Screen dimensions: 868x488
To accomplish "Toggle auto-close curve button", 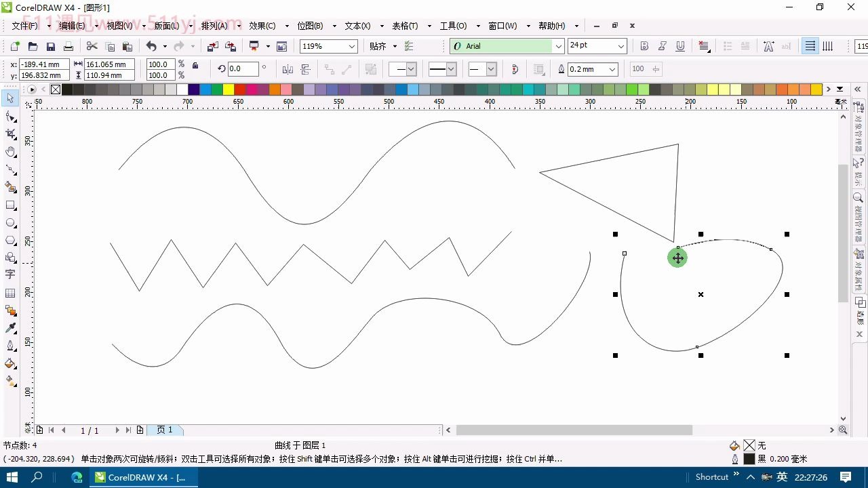I will 515,69.
